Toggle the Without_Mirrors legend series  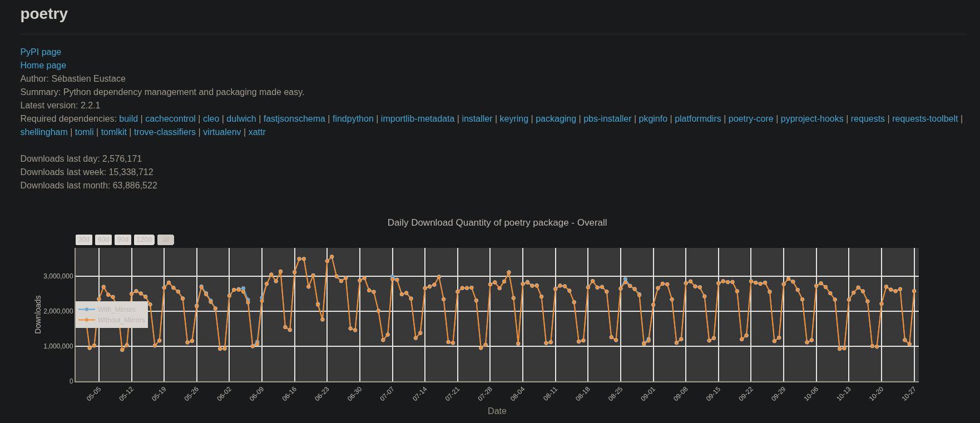120,320
